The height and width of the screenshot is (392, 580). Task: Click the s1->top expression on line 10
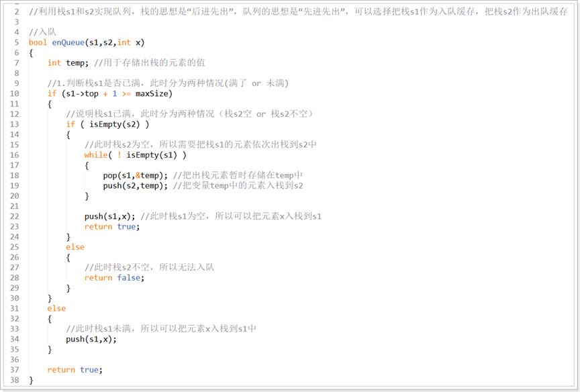click(x=80, y=93)
